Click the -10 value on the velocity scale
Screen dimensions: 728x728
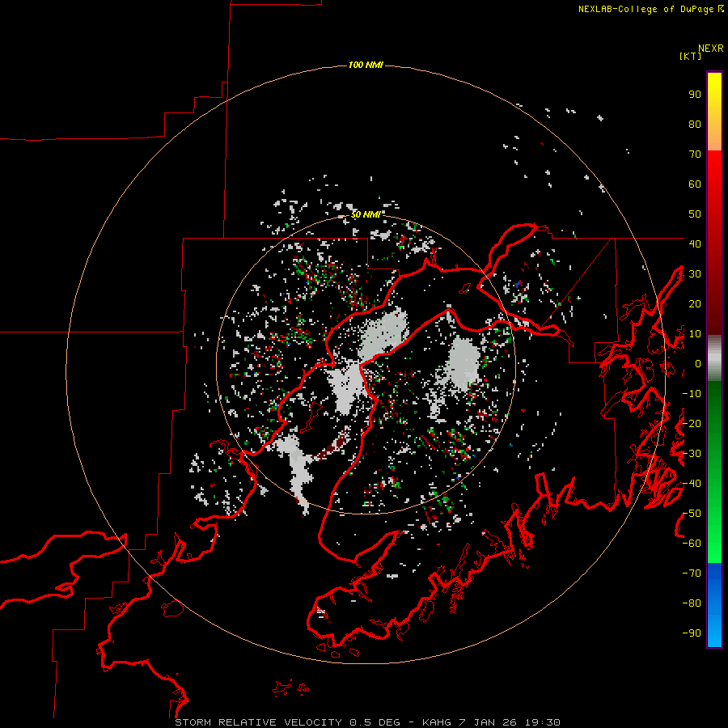tap(692, 394)
